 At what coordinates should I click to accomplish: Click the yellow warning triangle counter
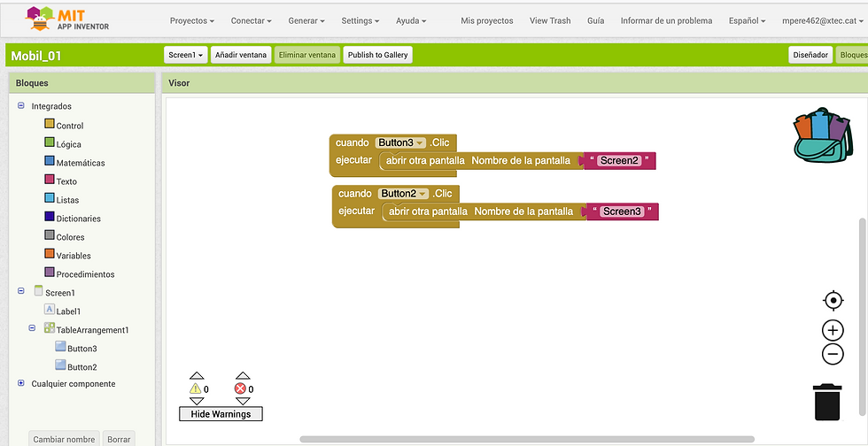pos(196,388)
